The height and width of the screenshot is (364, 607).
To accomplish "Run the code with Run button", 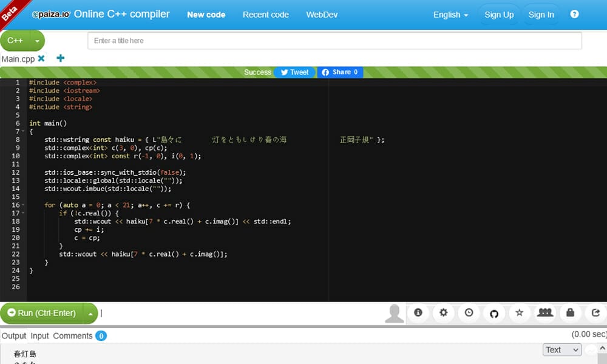I will tap(42, 312).
